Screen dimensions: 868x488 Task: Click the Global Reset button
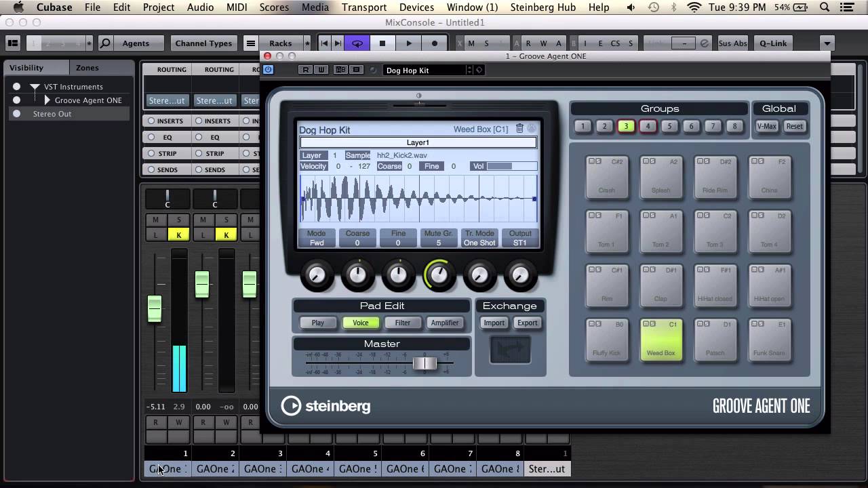point(794,126)
